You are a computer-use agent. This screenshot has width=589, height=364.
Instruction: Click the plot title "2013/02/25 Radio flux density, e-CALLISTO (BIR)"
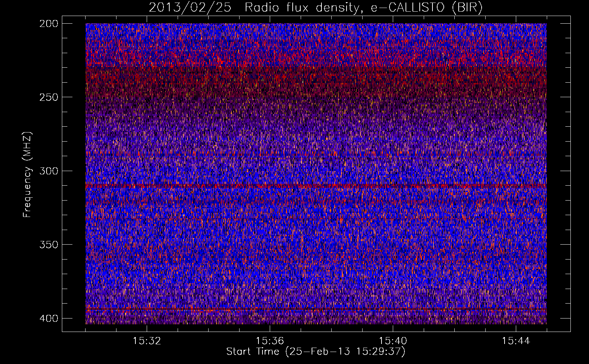(316, 8)
